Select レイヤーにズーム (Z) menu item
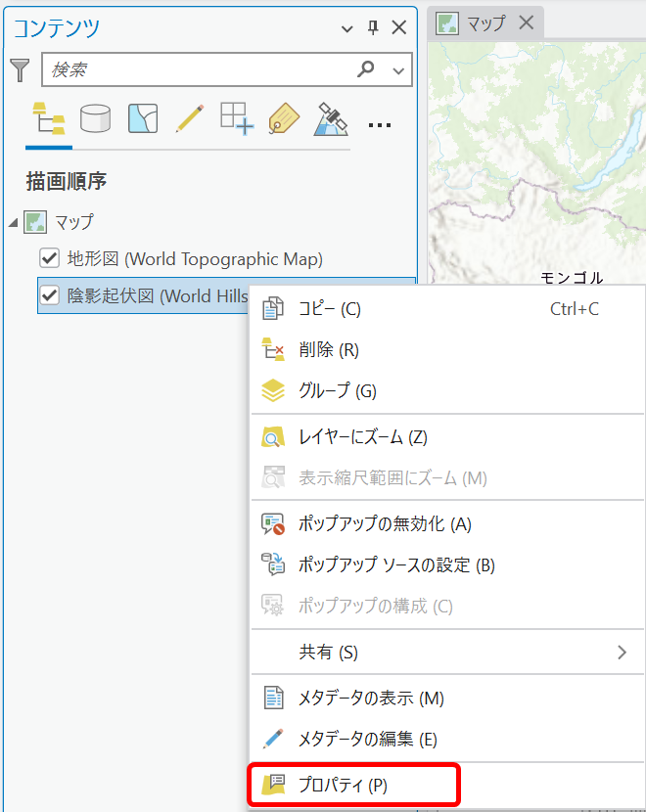The image size is (646, 812). coord(362,436)
